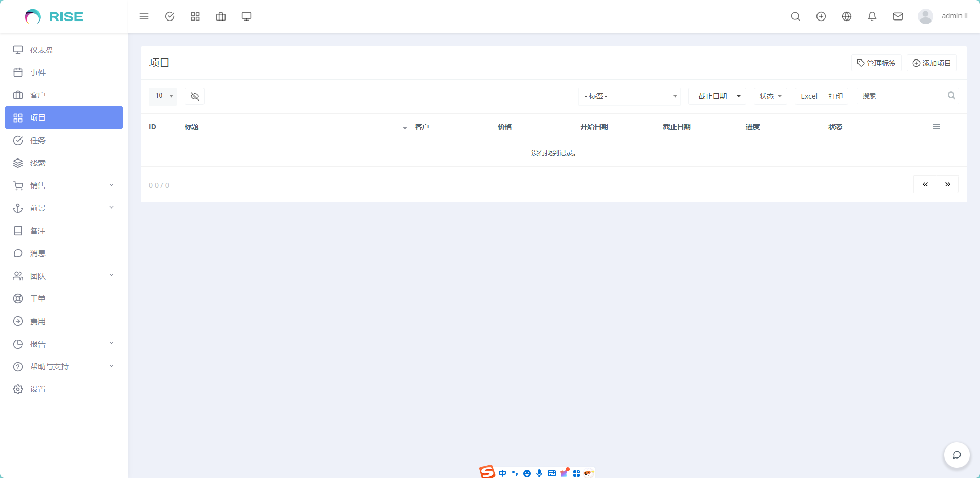This screenshot has width=980, height=478.
Task: Open the 标签 filter dropdown
Action: 629,96
